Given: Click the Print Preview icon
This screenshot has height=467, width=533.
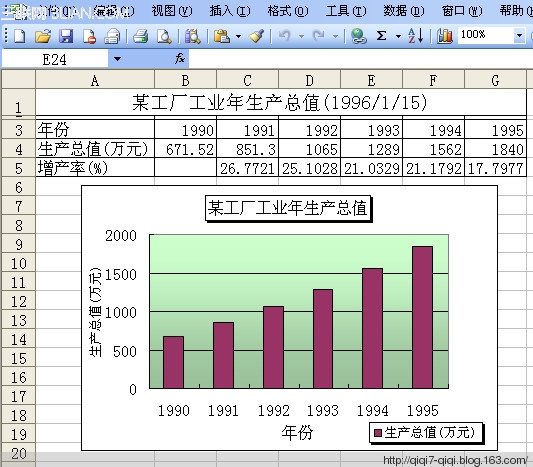Looking at the screenshot, I should coord(164,36).
